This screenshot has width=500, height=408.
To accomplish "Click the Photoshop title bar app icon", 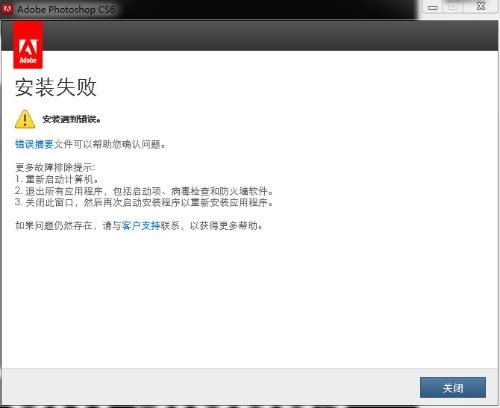I will (7, 9).
